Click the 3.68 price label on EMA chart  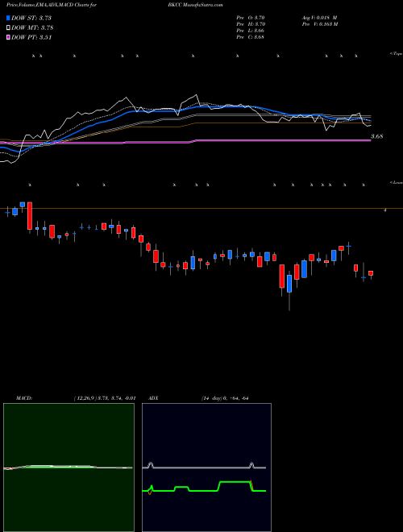[376, 136]
